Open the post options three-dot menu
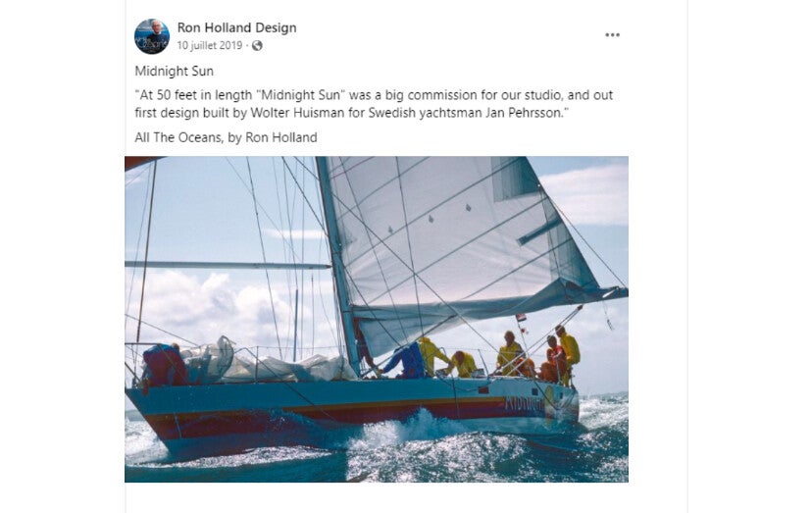The height and width of the screenshot is (513, 812). 612,34
